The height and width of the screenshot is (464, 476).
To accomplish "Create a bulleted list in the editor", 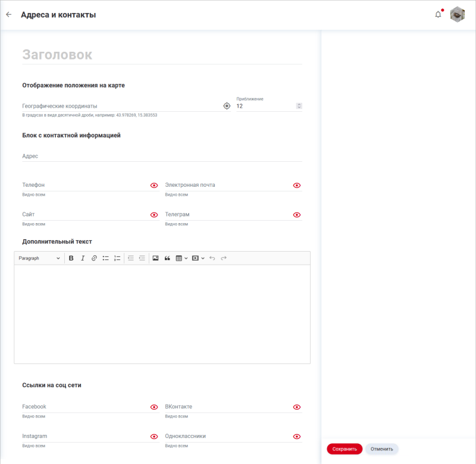I will pyautogui.click(x=105, y=258).
